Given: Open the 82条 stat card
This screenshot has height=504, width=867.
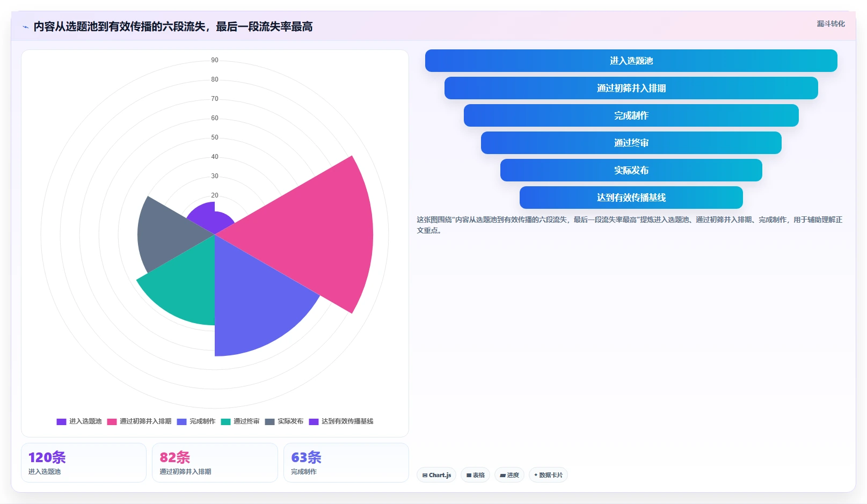Looking at the screenshot, I should point(215,463).
